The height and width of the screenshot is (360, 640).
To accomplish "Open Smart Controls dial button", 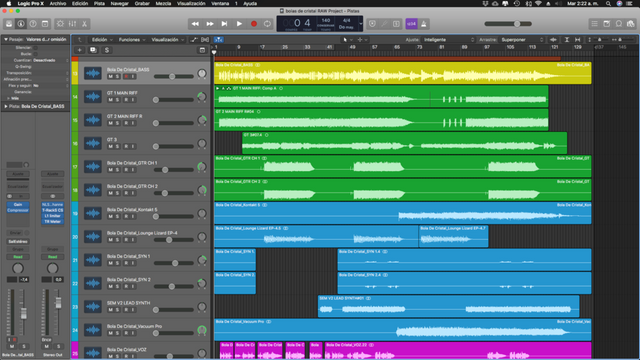I will pyautogui.click(x=60, y=24).
